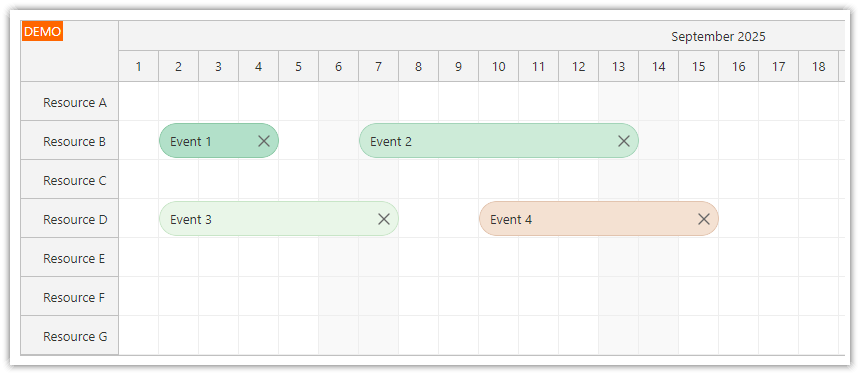The width and height of the screenshot is (860, 375).
Task: Delete Event 1 using its X icon
Action: (264, 141)
